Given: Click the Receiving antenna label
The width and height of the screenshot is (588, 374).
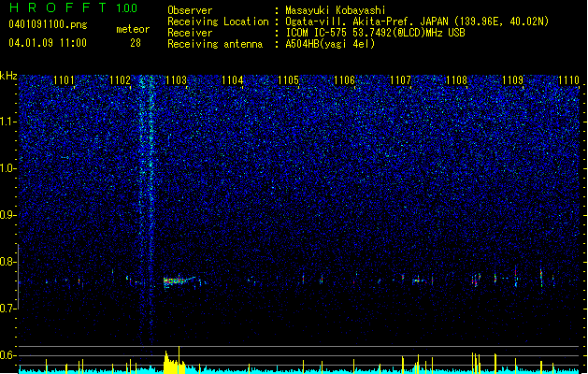Looking at the screenshot, I should click(x=215, y=44).
